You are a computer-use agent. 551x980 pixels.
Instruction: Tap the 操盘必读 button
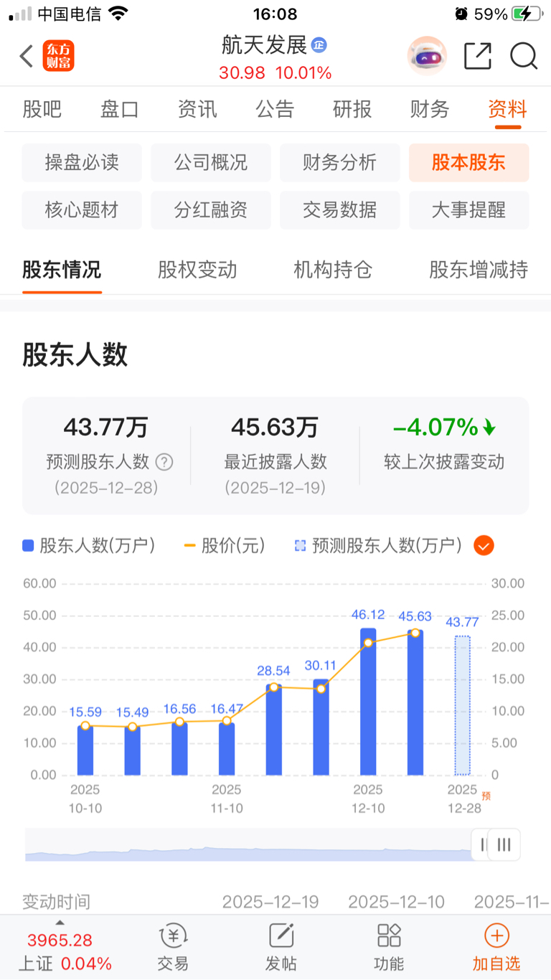click(82, 163)
